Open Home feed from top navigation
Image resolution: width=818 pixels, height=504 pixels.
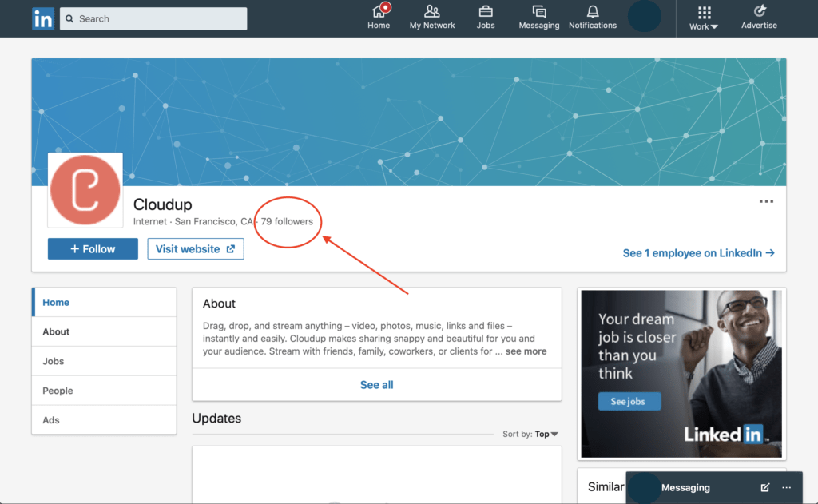[379, 18]
